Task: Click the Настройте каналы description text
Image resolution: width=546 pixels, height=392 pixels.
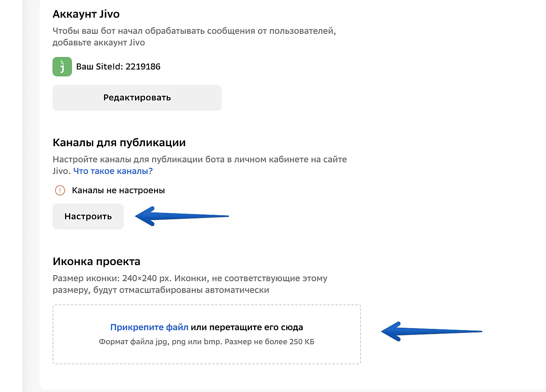Action: [200, 159]
